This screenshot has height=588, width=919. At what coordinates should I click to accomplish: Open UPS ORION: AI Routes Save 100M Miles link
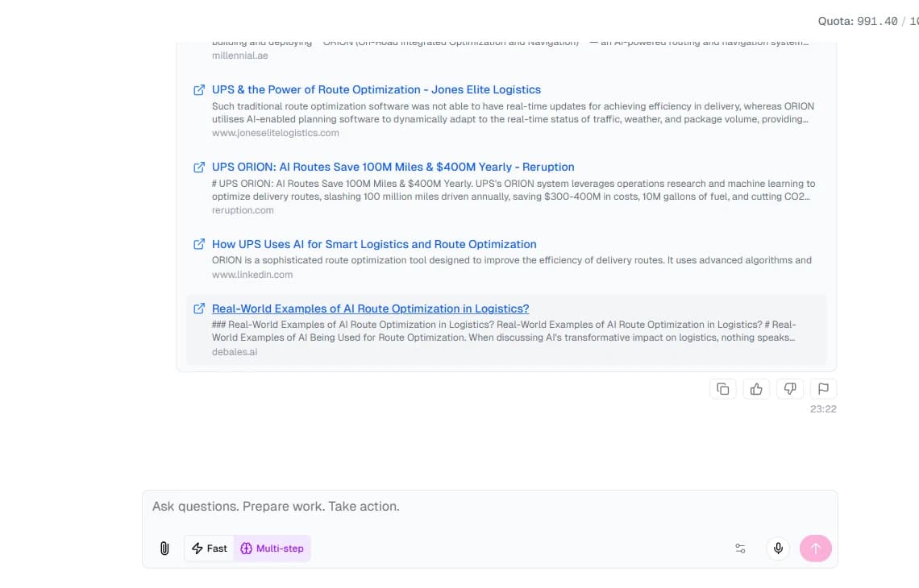point(393,167)
